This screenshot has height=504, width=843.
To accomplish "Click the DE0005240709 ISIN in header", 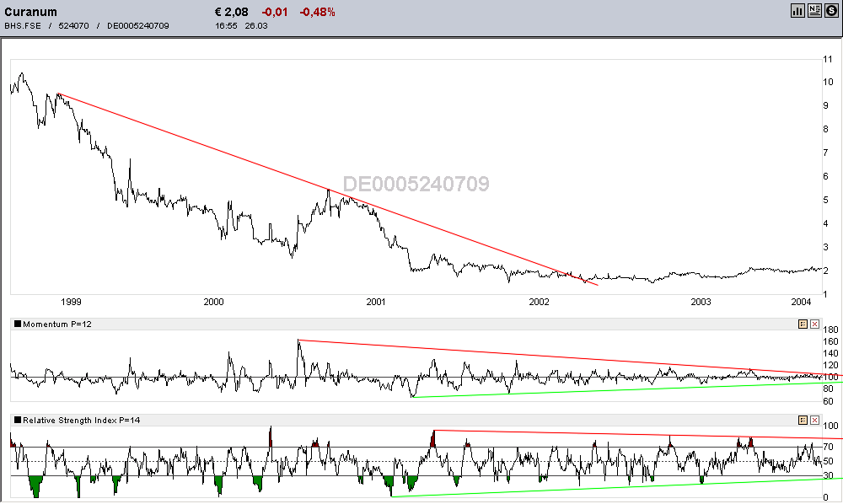I will coord(138,26).
